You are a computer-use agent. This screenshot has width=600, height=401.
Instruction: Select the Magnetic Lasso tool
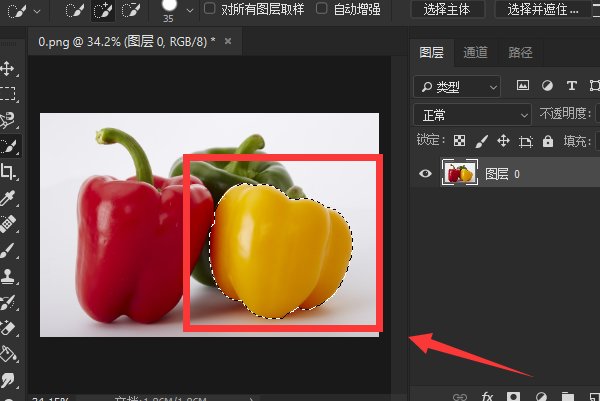7,120
